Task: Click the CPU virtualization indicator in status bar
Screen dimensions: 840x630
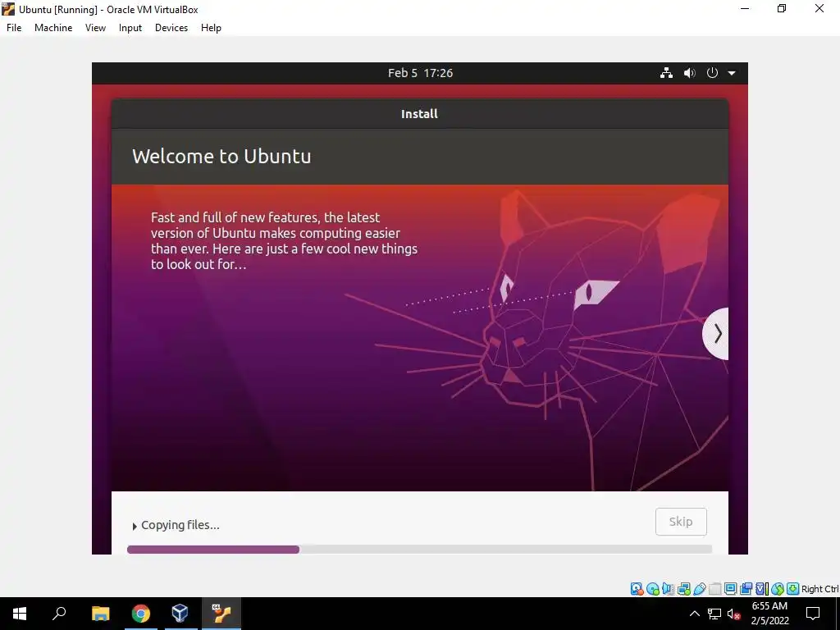Action: [761, 589]
